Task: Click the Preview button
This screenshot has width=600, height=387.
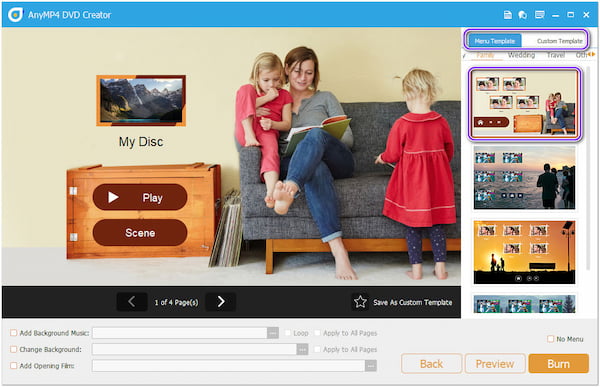Action: [x=495, y=363]
